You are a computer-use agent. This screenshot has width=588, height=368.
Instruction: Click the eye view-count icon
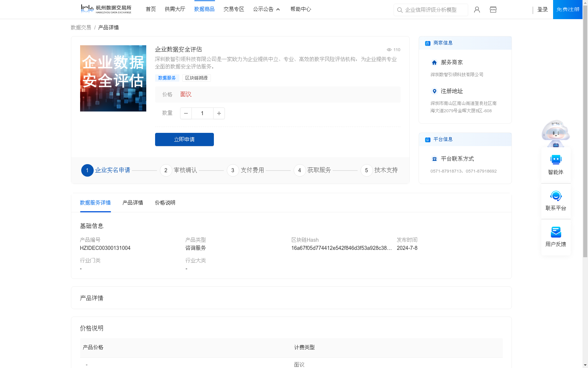click(389, 50)
